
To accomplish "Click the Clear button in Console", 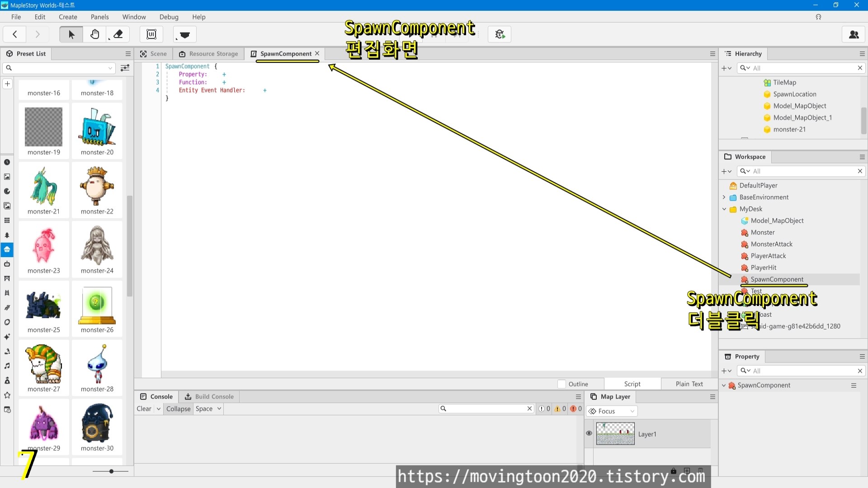I will pos(144,409).
